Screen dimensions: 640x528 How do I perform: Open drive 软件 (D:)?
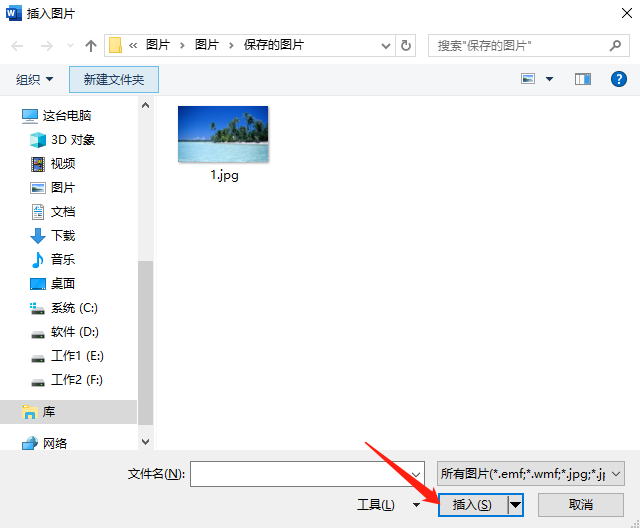coord(75,332)
